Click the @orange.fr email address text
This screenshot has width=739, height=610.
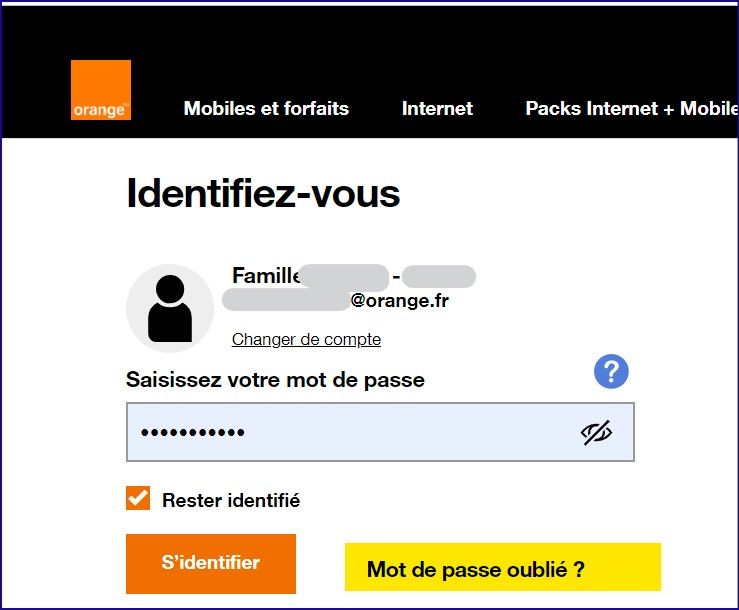tap(400, 300)
